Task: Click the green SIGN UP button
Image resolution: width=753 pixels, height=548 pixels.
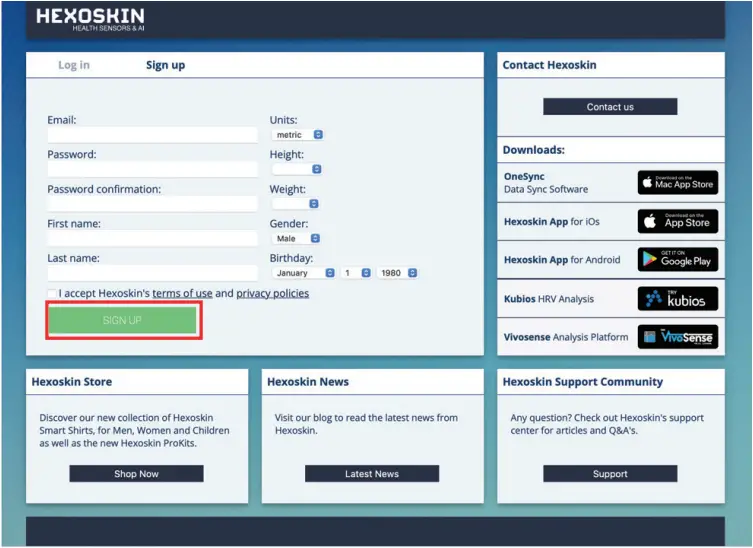Action: pyautogui.click(x=122, y=320)
